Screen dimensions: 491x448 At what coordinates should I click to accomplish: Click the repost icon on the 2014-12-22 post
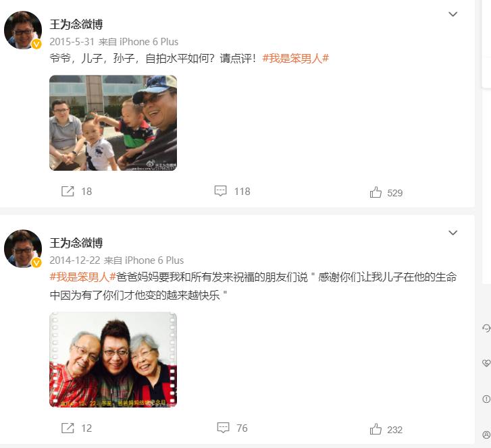[68, 428]
